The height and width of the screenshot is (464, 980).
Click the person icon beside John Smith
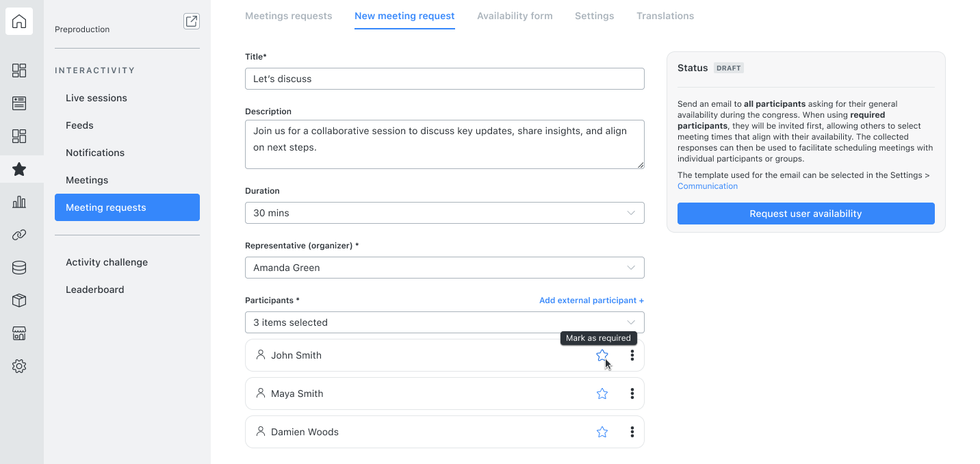tap(260, 355)
